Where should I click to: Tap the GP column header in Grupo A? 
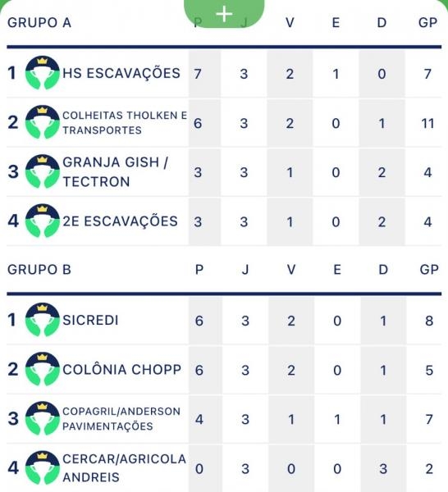[x=427, y=23]
